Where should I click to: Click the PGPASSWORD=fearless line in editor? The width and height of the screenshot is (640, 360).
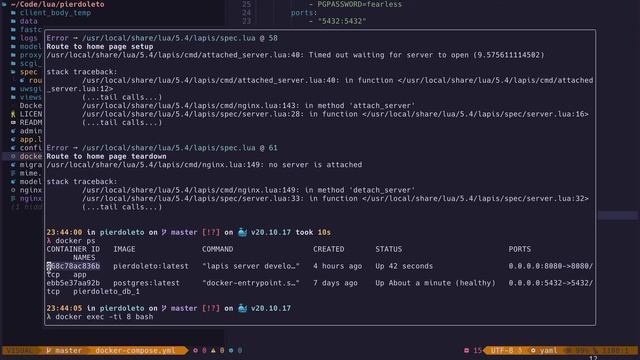tap(360, 4)
